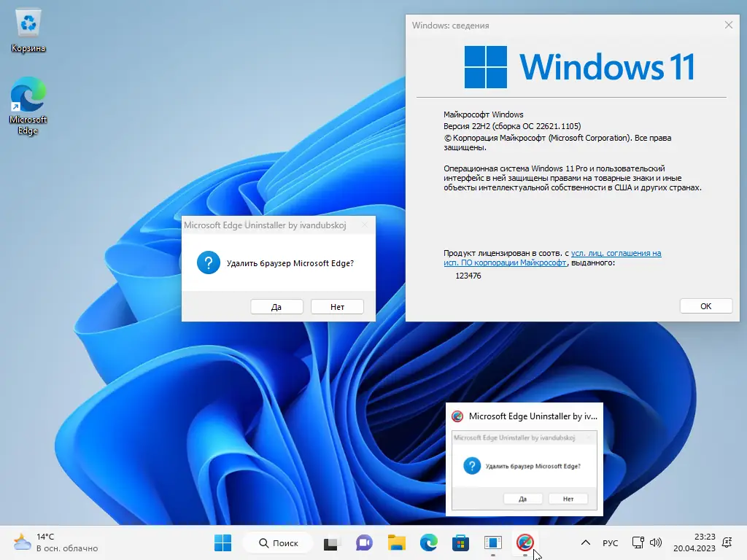This screenshot has height=560, width=747.
Task: Open the Chat (Teams) taskbar icon
Action: (365, 542)
